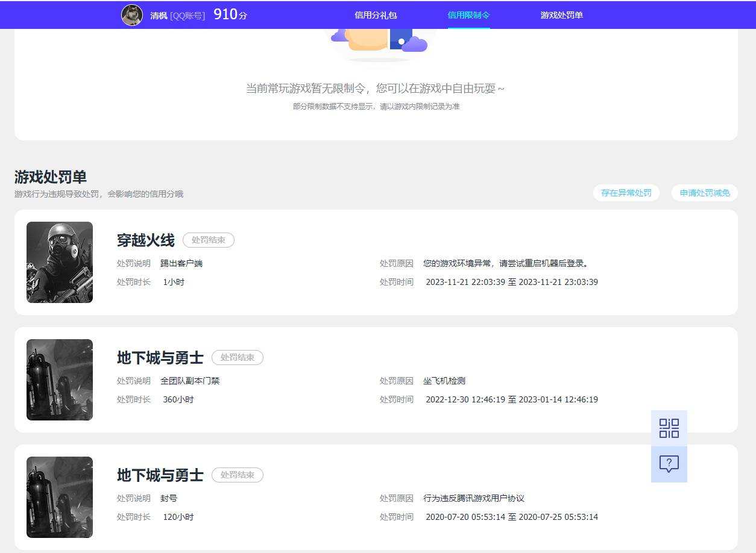The height and width of the screenshot is (553, 756).
Task: Click the text 封号
Action: pos(169,498)
